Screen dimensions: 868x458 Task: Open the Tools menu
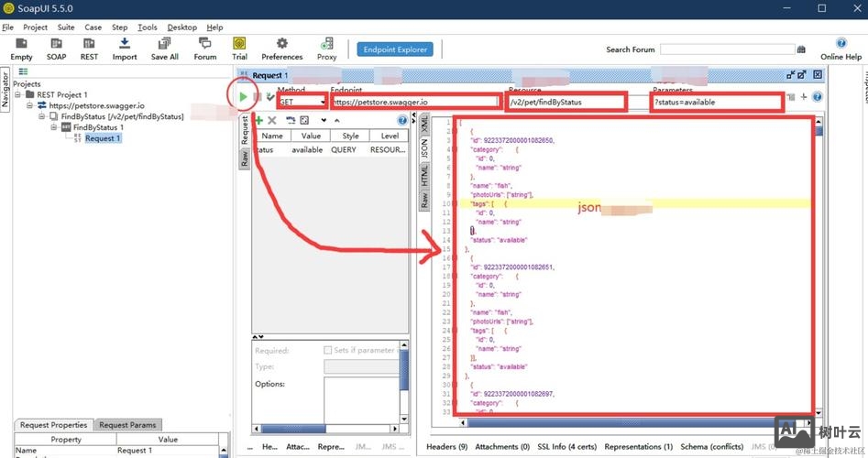coord(147,27)
